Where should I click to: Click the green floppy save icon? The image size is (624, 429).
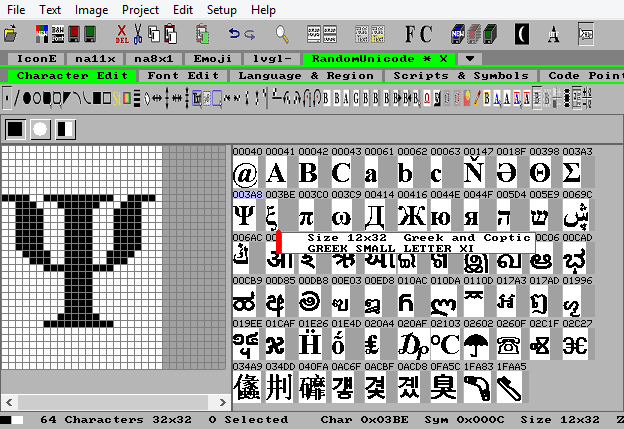pos(90,33)
